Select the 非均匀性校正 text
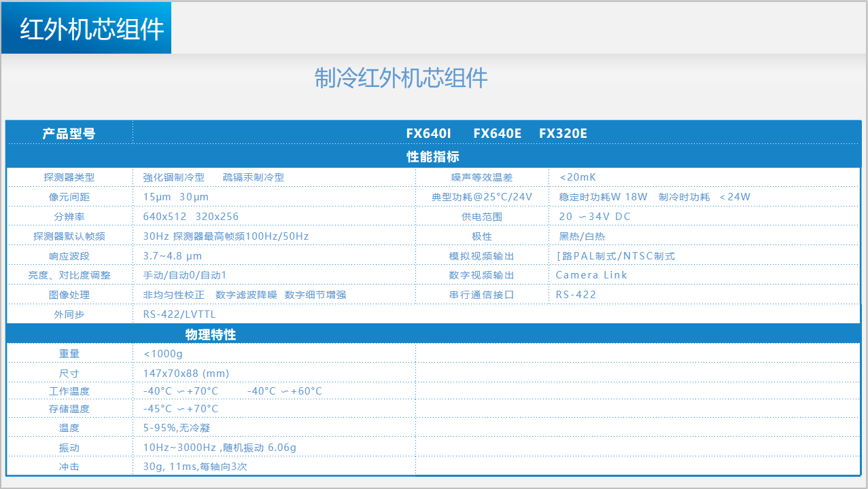Screen dimensions: 868x489 click(x=174, y=295)
